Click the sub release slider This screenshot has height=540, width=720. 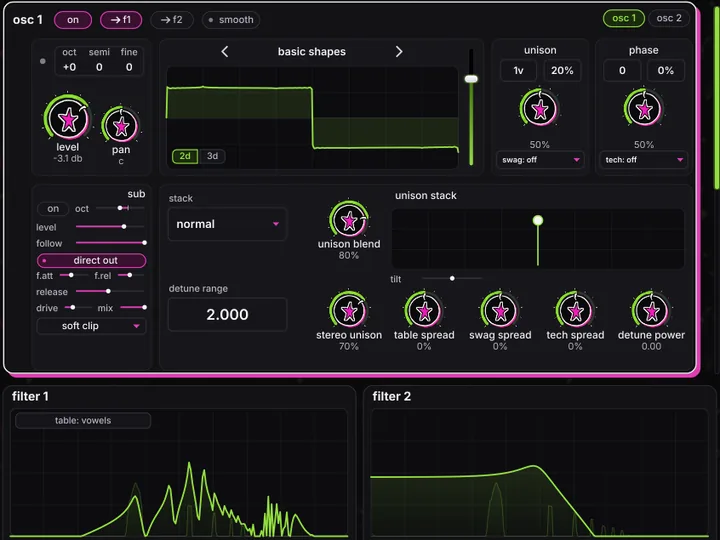click(110, 291)
